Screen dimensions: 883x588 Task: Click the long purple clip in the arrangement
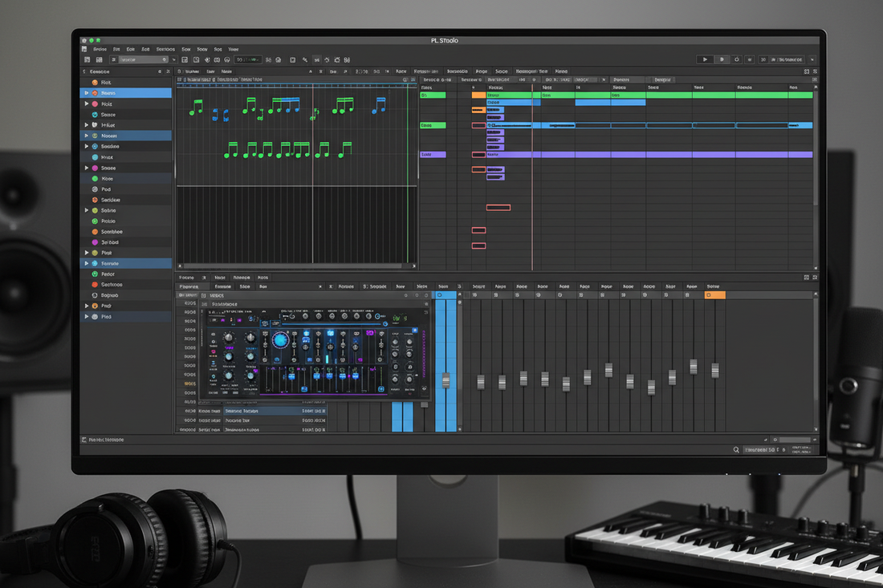(x=649, y=154)
